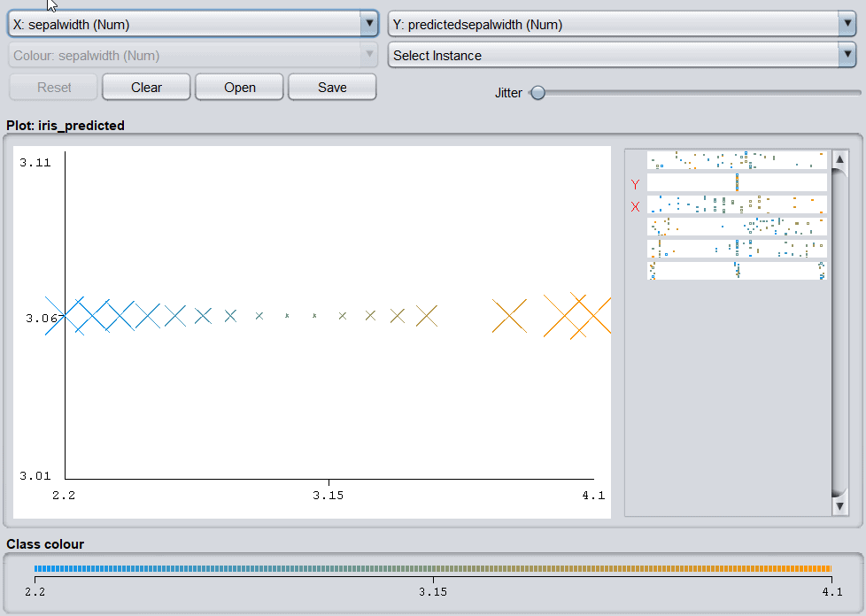Screen dimensions: 866x616
Task: Select the fourth attribute strip
Action: [737, 227]
